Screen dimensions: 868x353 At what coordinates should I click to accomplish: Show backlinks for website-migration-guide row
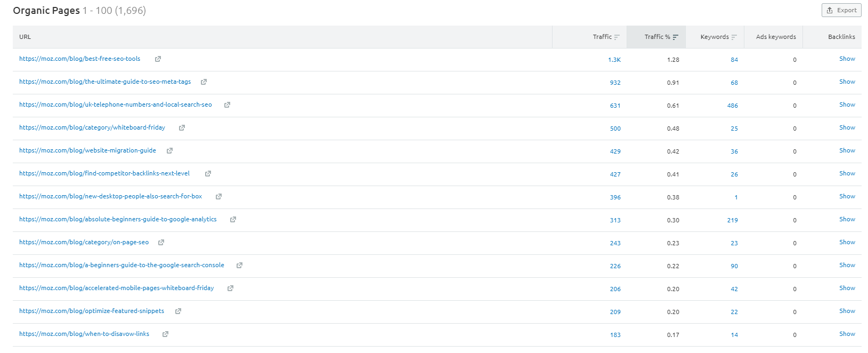(x=847, y=150)
